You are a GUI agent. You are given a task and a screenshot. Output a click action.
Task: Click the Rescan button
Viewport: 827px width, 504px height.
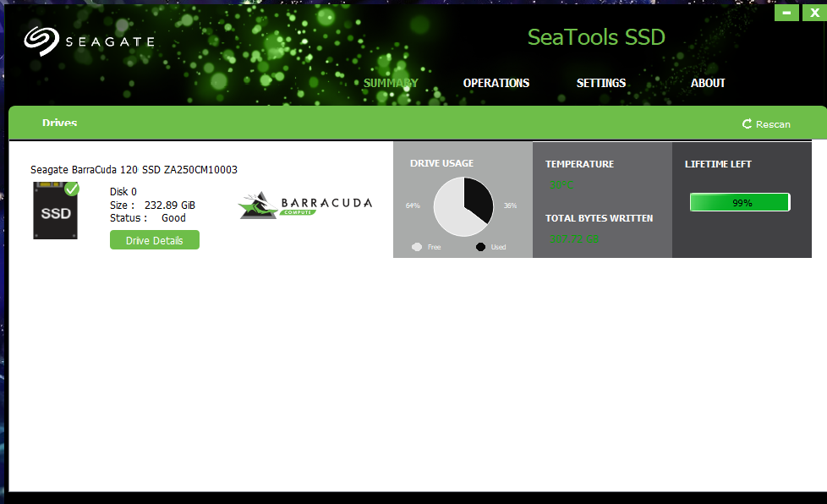pos(766,124)
